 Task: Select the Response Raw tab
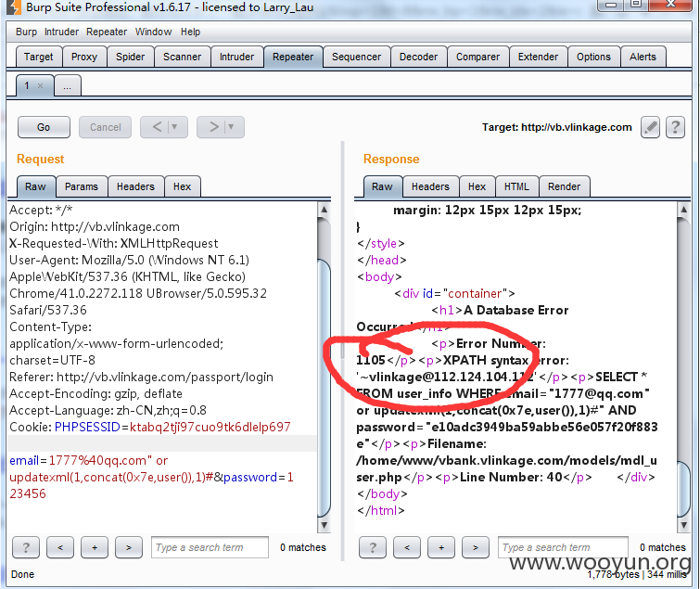[383, 186]
